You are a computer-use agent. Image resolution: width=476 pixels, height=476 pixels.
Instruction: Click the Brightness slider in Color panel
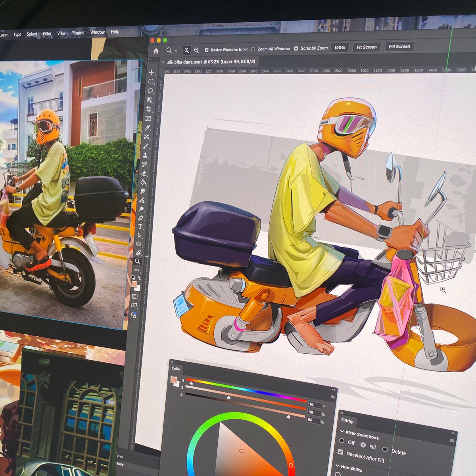pyautogui.click(x=245, y=405)
